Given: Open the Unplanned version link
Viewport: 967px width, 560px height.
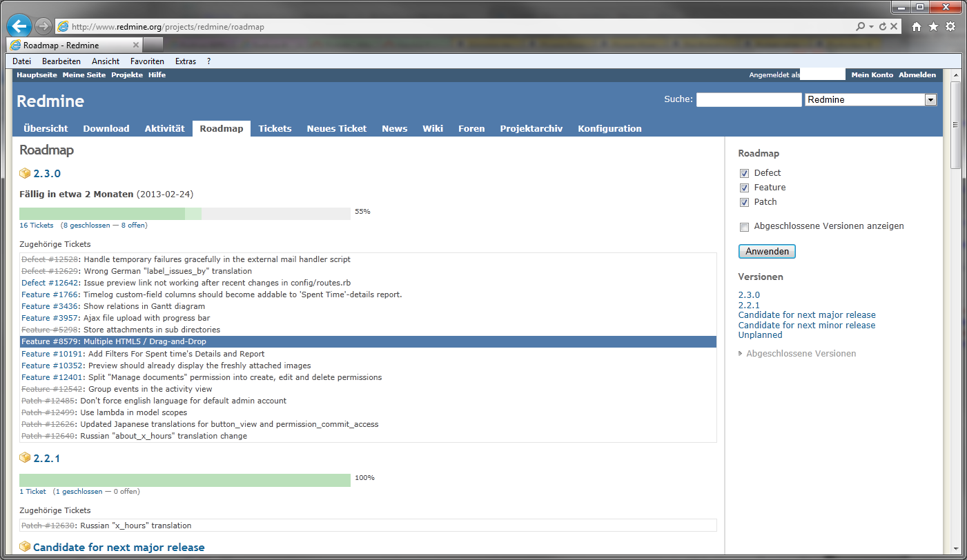Looking at the screenshot, I should [x=761, y=334].
